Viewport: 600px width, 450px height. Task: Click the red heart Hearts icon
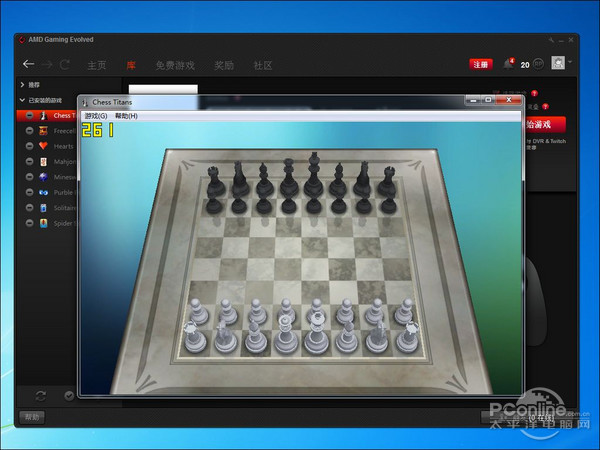click(x=43, y=146)
